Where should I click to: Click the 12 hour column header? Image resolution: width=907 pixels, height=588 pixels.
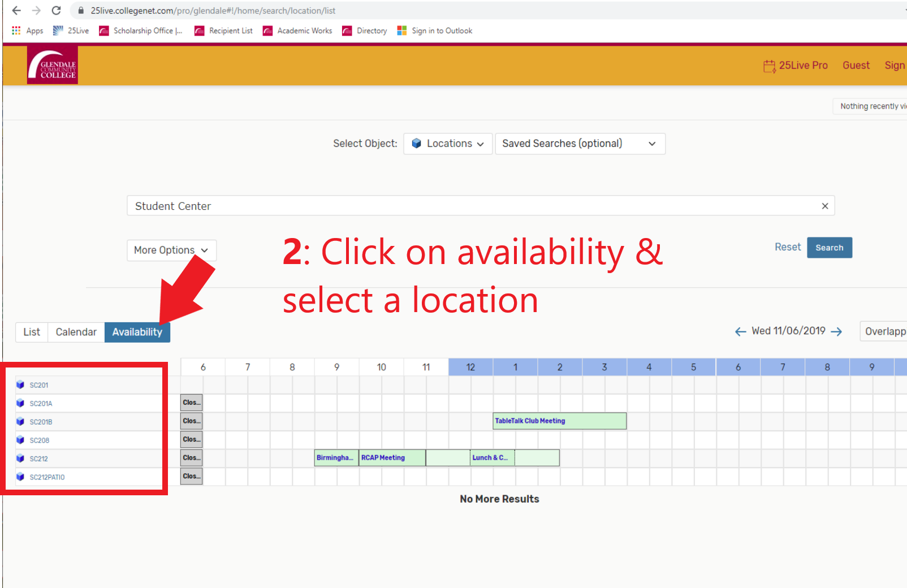[x=470, y=367]
